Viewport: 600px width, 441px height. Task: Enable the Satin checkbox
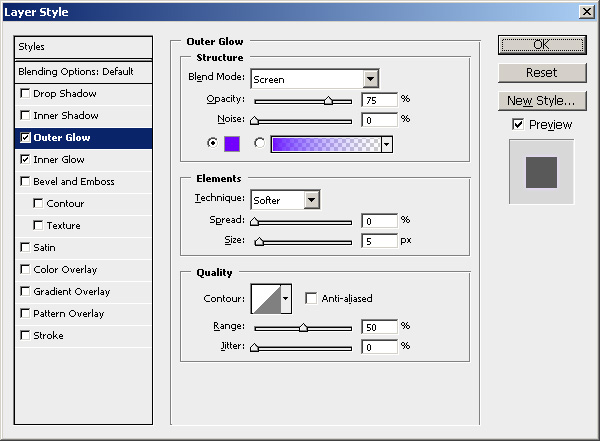[25, 247]
